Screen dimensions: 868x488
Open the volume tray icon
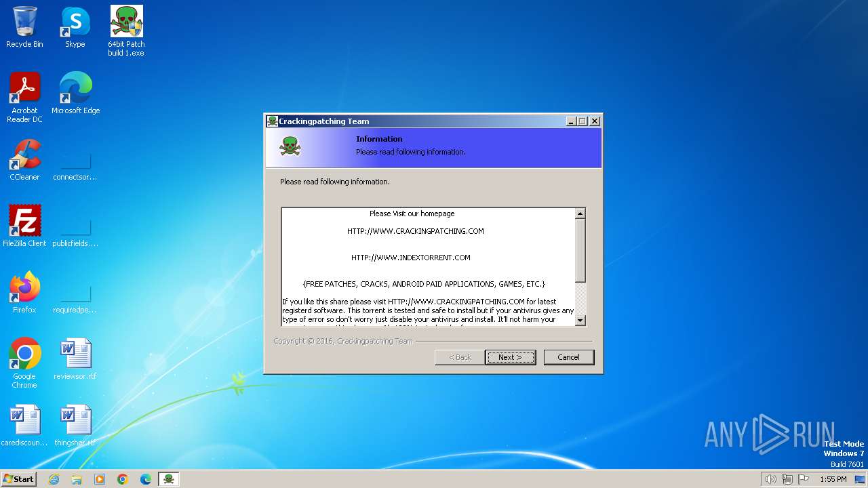pos(771,479)
